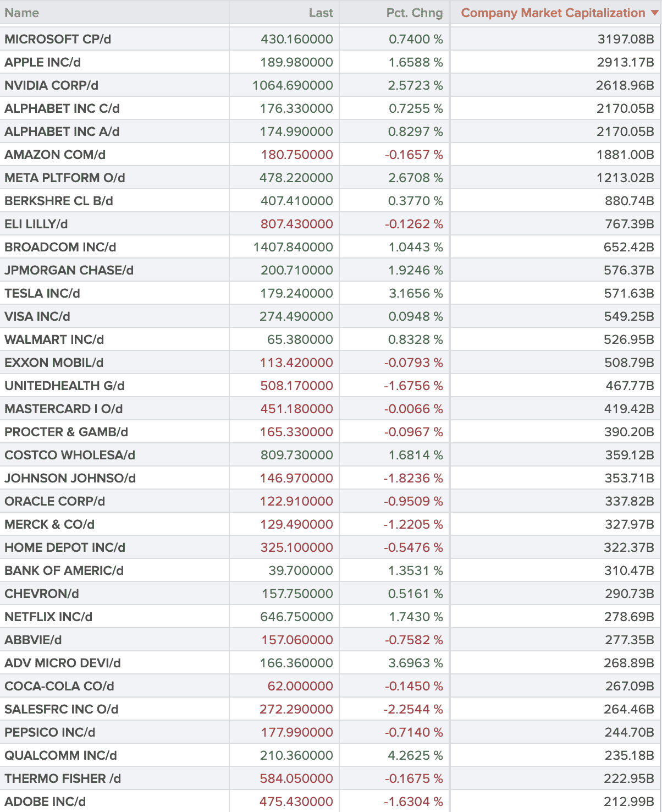Select the TESLA INC/d row name
The image size is (662, 812).
click(x=42, y=293)
